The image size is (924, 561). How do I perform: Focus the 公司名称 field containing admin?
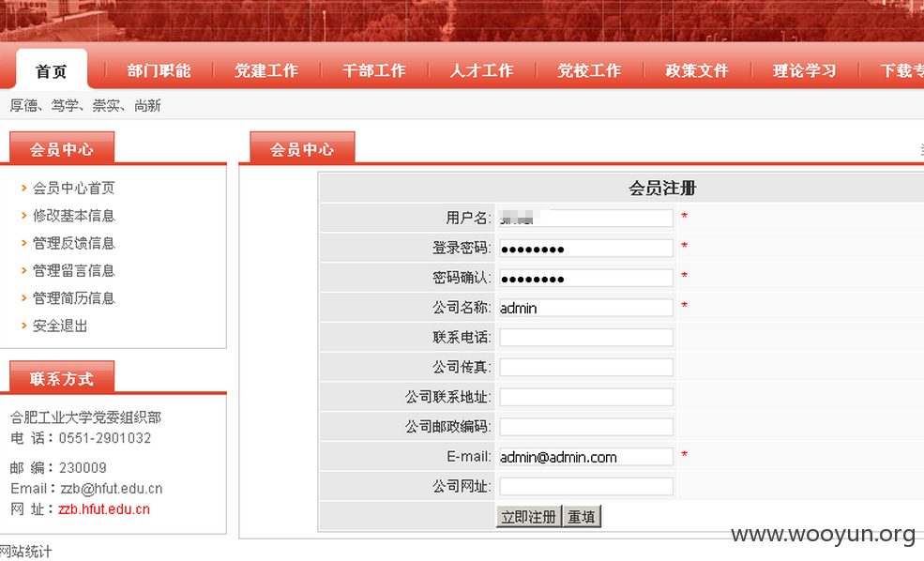586,308
